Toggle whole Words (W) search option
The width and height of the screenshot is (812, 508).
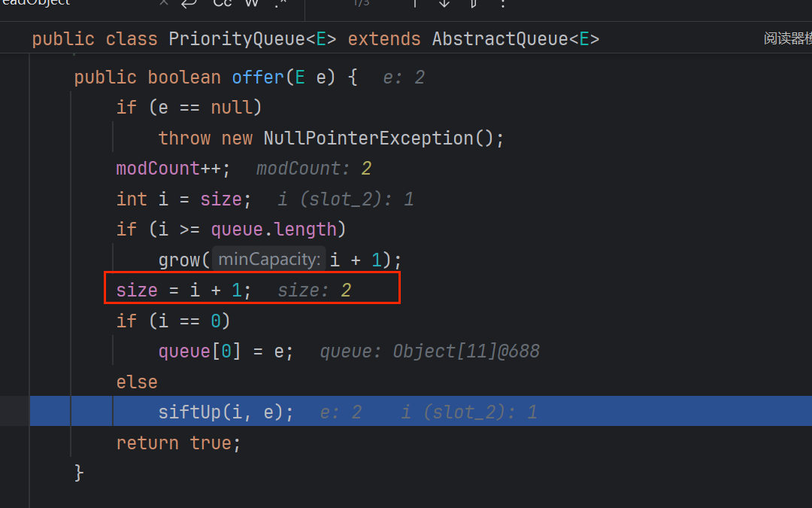click(252, 3)
